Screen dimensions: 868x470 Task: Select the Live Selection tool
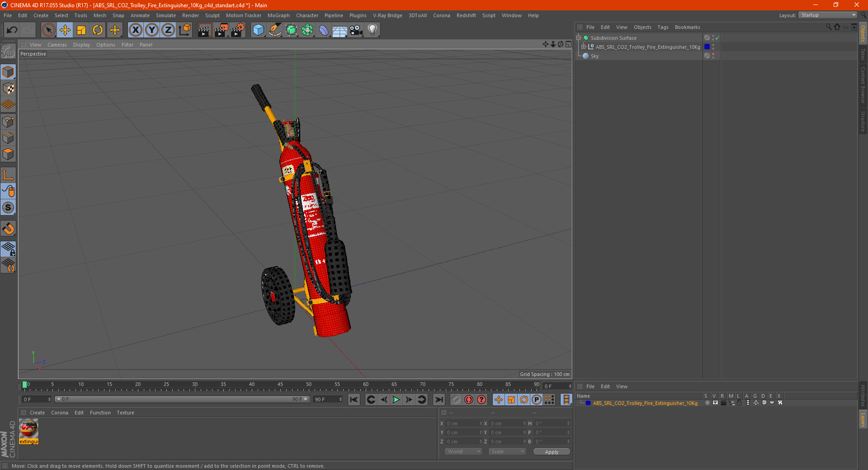[x=48, y=30]
